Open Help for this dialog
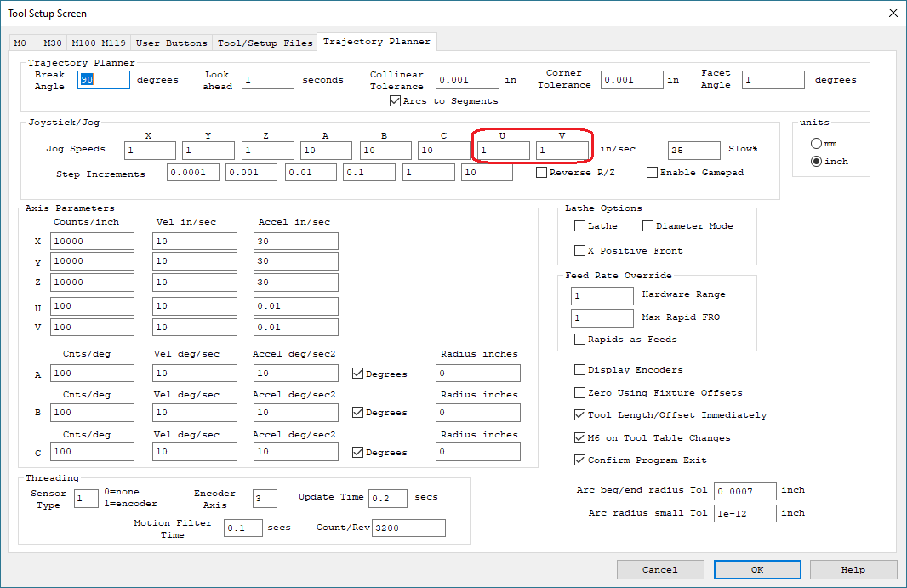This screenshot has width=907, height=588. [853, 569]
